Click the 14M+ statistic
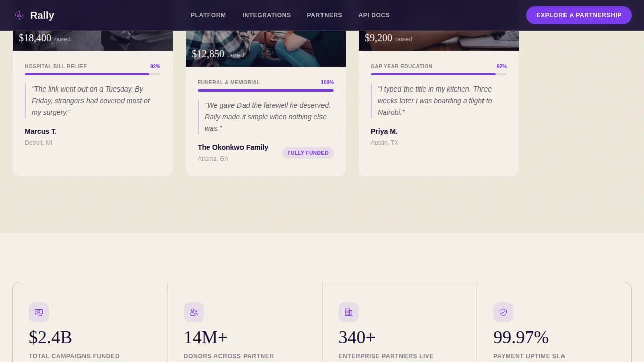This screenshot has height=362, width=644. [206, 337]
